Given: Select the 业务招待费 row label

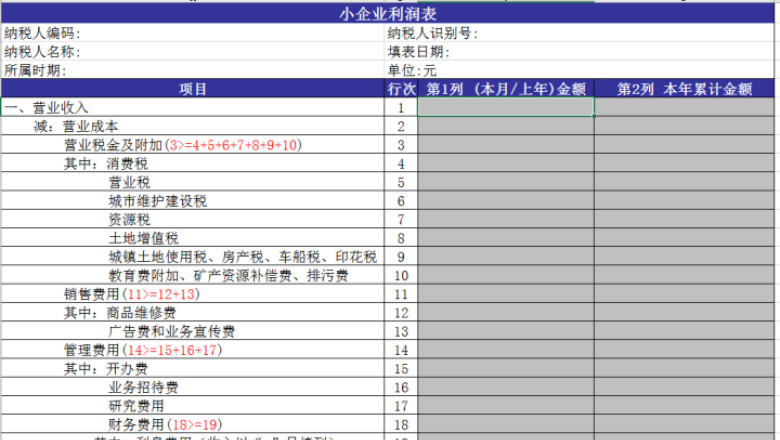Looking at the screenshot, I should click(x=193, y=387).
